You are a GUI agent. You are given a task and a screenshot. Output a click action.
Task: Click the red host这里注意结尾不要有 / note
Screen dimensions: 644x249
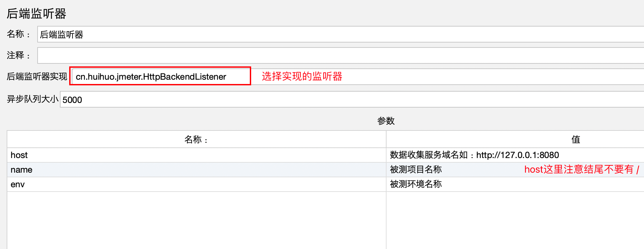(581, 170)
